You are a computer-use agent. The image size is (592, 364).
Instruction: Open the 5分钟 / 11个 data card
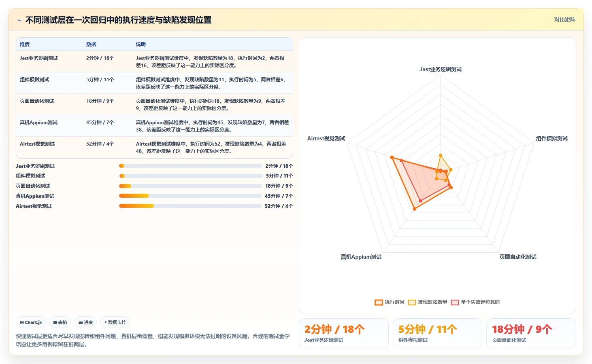pyautogui.click(x=437, y=333)
